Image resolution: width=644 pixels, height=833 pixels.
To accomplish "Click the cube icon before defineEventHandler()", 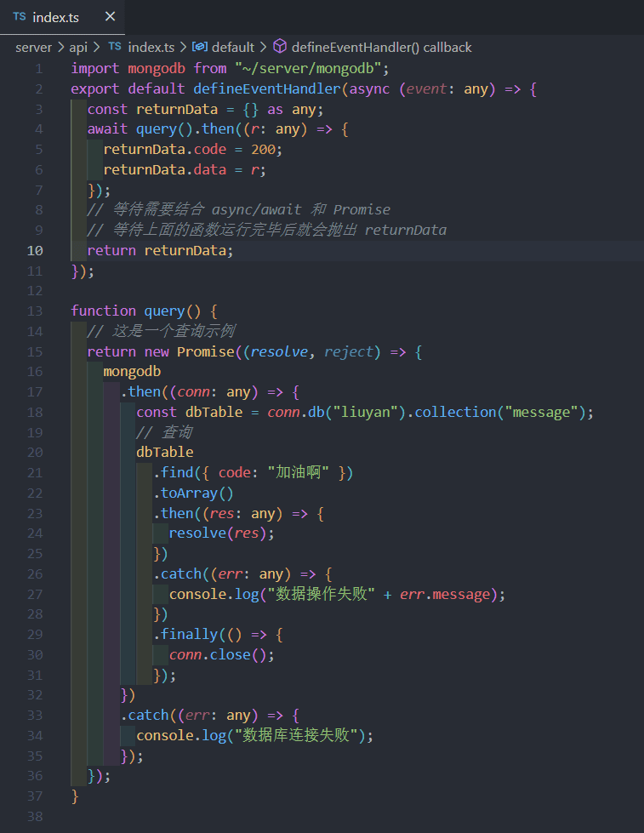I will [280, 47].
